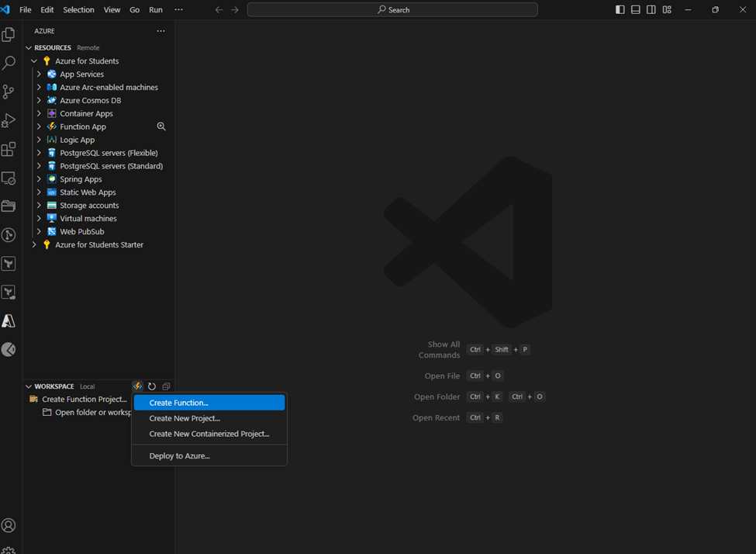Image resolution: width=756 pixels, height=554 pixels.
Task: Click the Spring Apps leaf icon
Action: 52,178
